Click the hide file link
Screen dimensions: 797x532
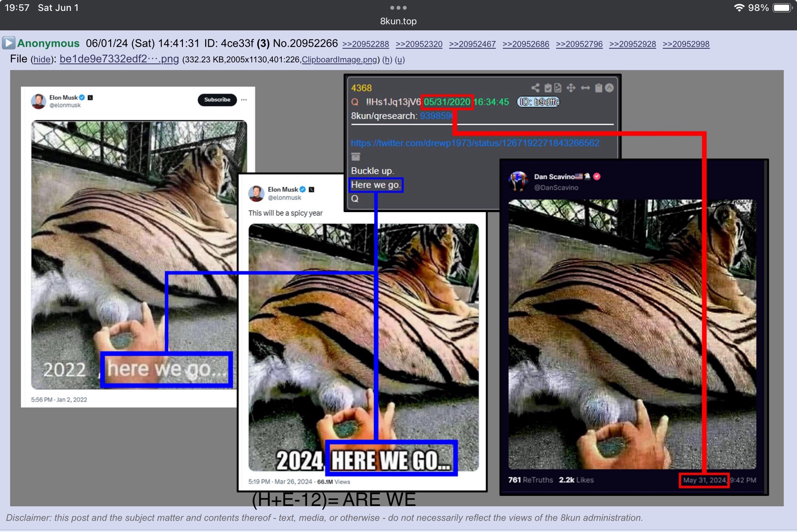coord(42,60)
